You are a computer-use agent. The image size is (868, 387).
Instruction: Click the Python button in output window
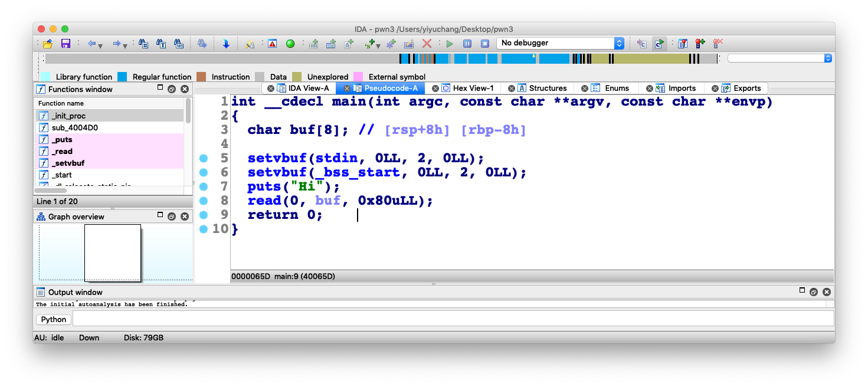point(54,319)
